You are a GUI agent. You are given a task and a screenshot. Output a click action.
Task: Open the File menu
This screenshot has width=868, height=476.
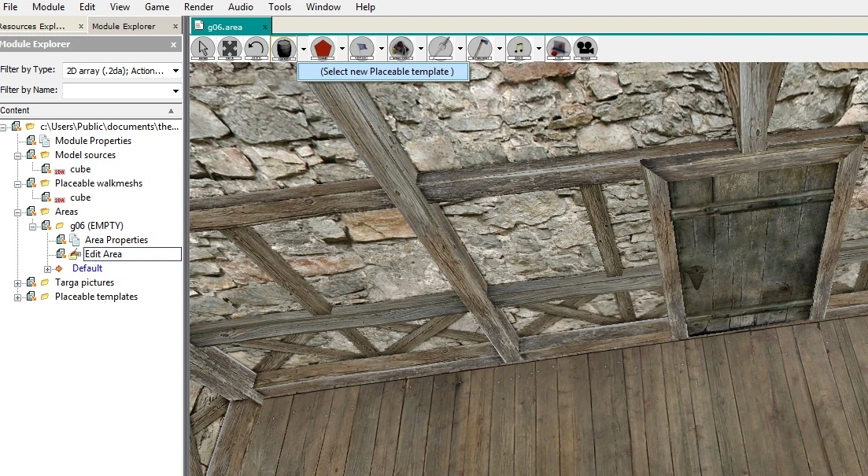coord(10,7)
